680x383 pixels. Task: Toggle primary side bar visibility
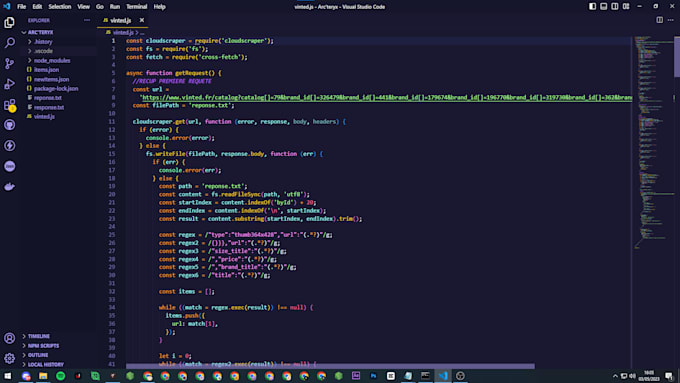point(592,7)
